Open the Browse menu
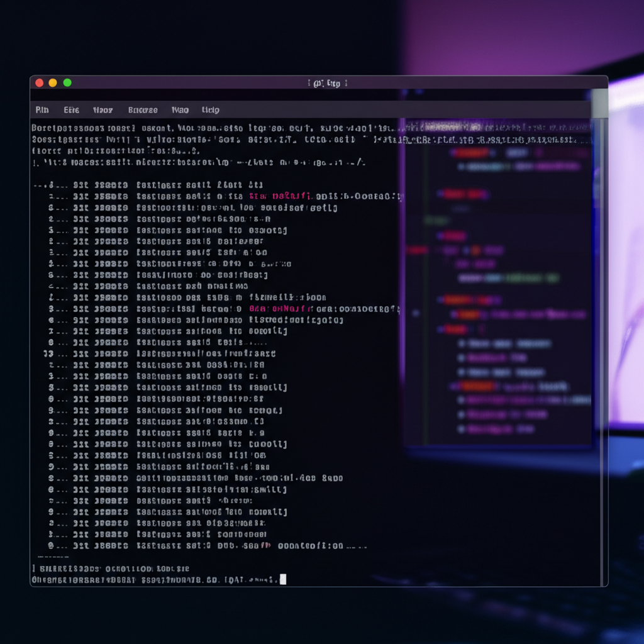644x644 pixels. click(142, 110)
